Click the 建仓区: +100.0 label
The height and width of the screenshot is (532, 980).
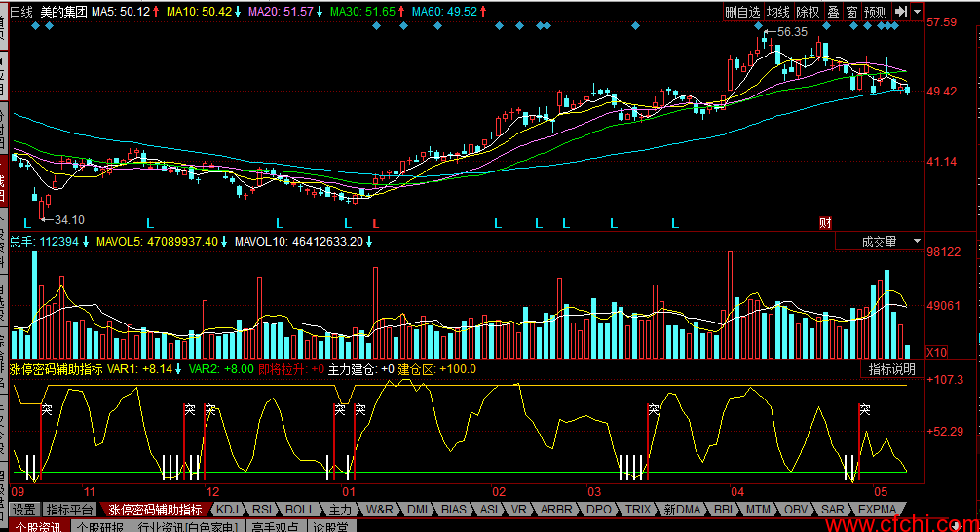pos(436,369)
